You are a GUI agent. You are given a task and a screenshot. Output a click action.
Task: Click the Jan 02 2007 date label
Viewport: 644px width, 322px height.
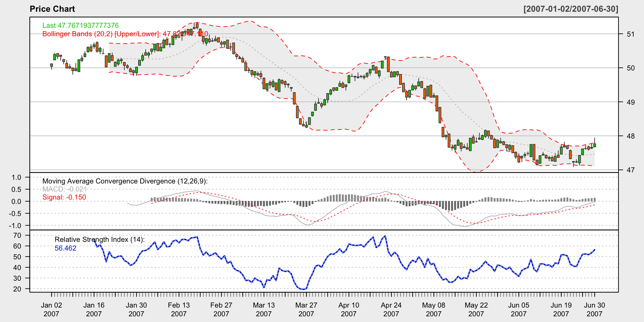51,309
